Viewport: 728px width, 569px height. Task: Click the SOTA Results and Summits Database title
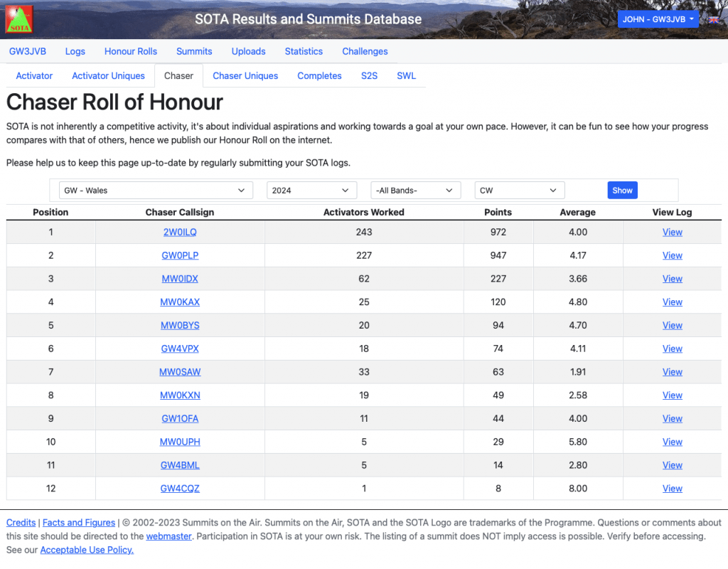309,19
